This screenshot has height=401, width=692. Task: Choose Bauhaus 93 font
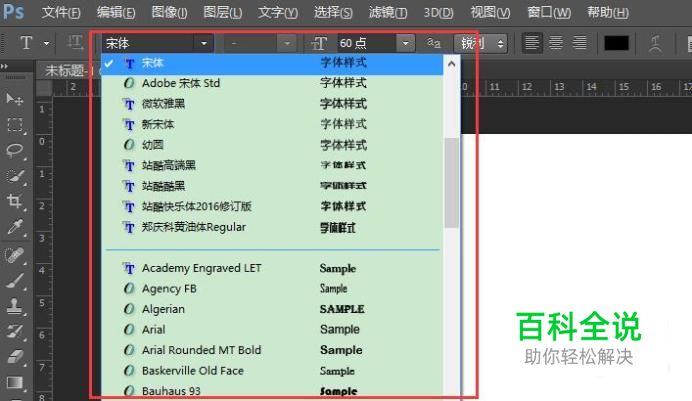(x=272, y=391)
